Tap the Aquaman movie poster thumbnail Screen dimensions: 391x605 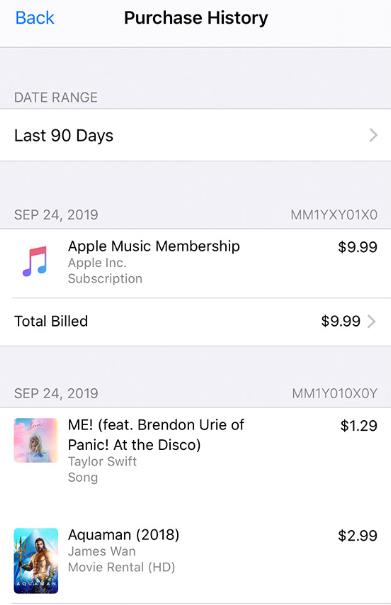point(36,561)
